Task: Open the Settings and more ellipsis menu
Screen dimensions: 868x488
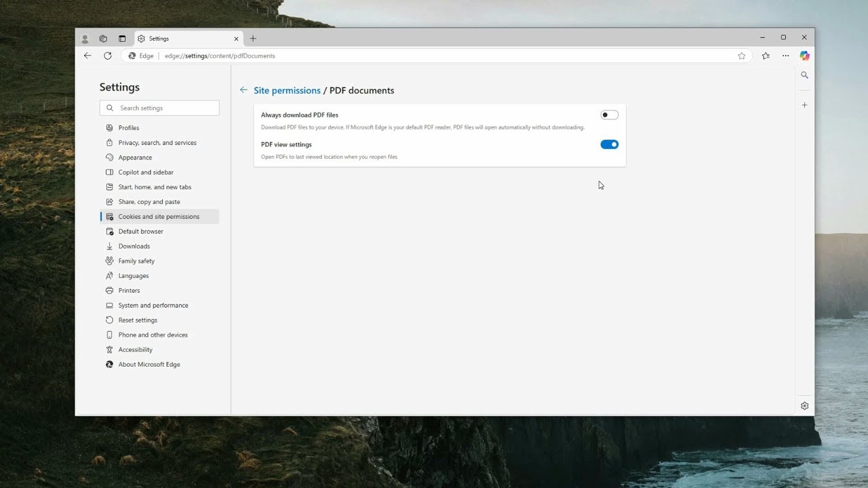Action: click(x=785, y=56)
